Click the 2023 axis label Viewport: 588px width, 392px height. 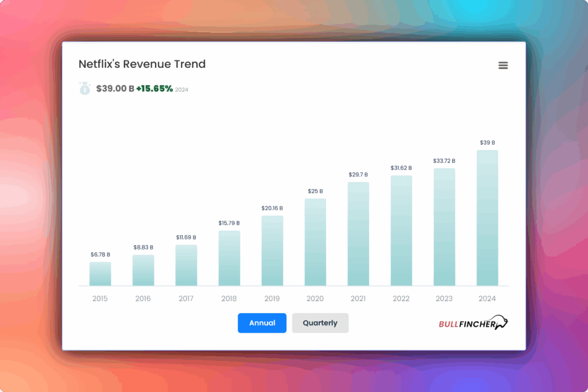tap(444, 298)
